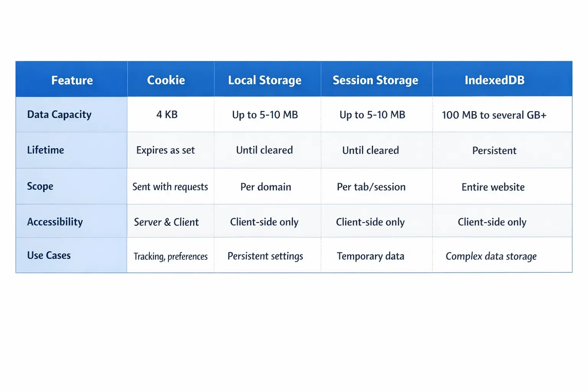Click the Lifetime row label
The height and width of the screenshot is (392, 588).
pos(46,150)
